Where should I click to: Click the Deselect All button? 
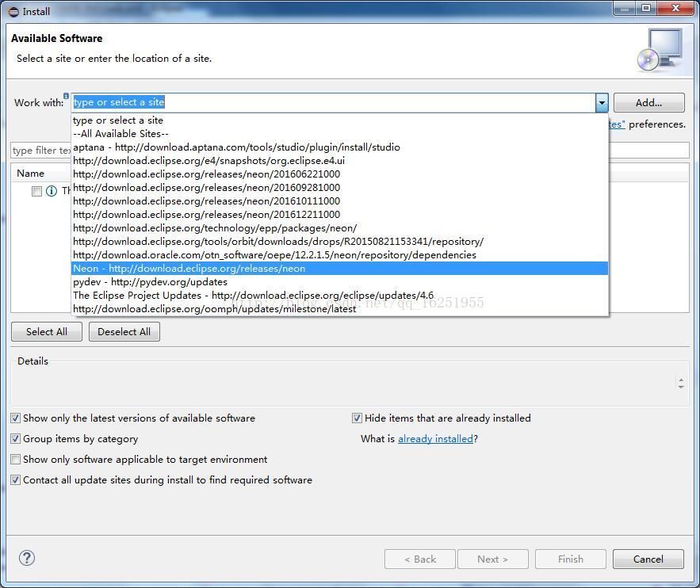coord(124,331)
